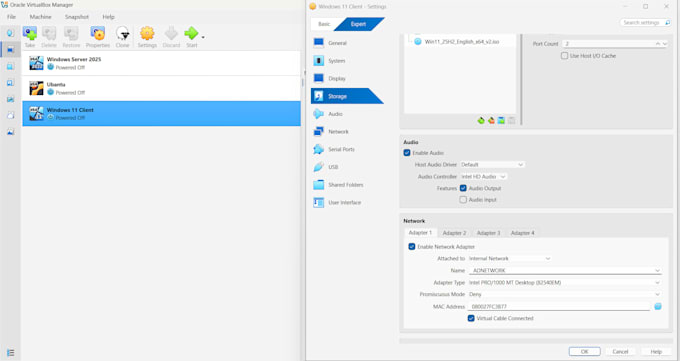The width and height of the screenshot is (680, 361).
Task: Switch to the Basic settings mode tab
Action: coord(324,24)
